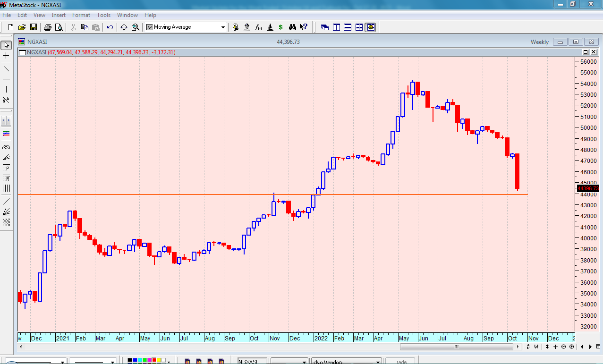Open the No Vendor dropdown

[x=346, y=361]
